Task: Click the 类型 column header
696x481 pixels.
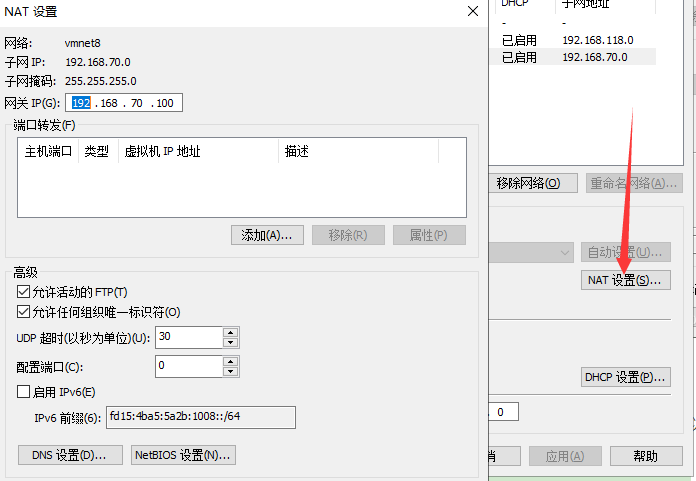Action: [98, 151]
